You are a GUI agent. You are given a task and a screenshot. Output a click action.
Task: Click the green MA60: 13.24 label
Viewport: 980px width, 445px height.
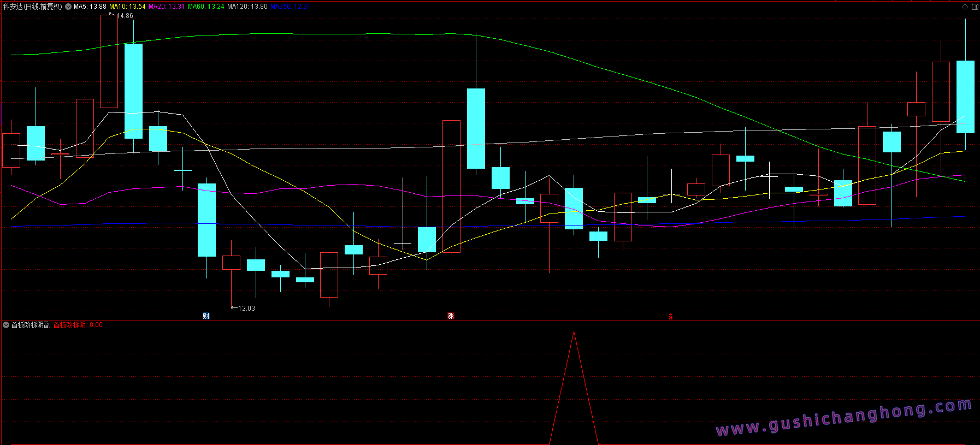(206, 7)
